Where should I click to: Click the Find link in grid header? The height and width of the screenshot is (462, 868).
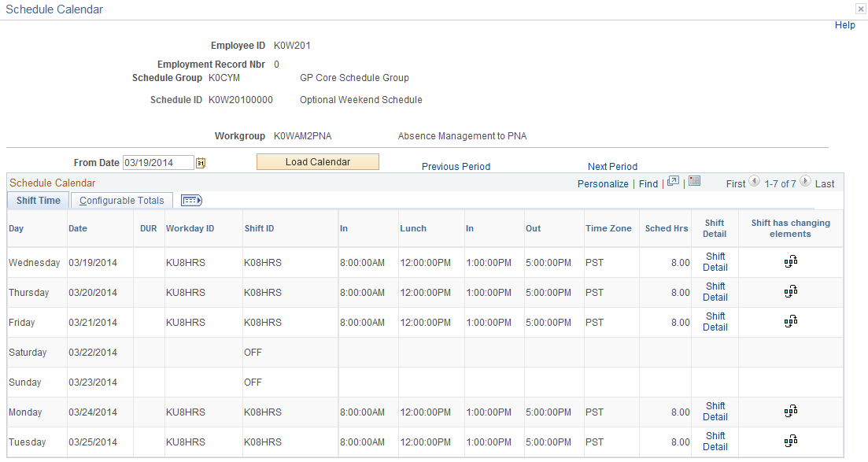pyautogui.click(x=648, y=184)
